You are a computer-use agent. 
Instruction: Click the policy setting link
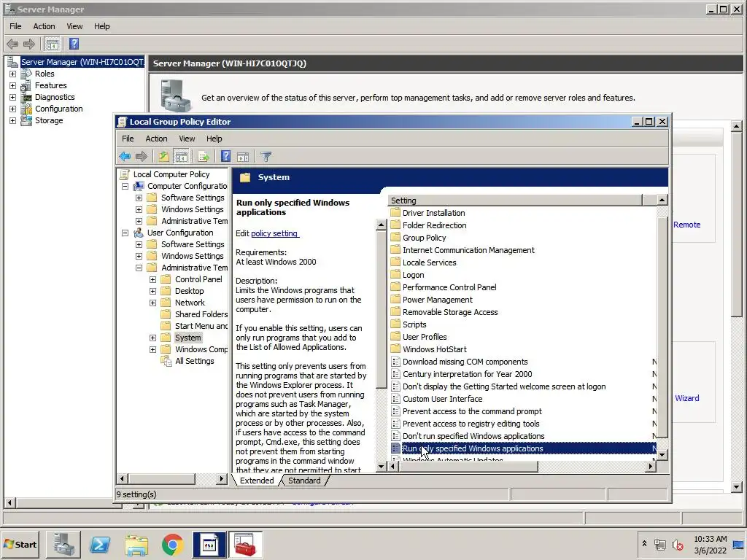[274, 233]
